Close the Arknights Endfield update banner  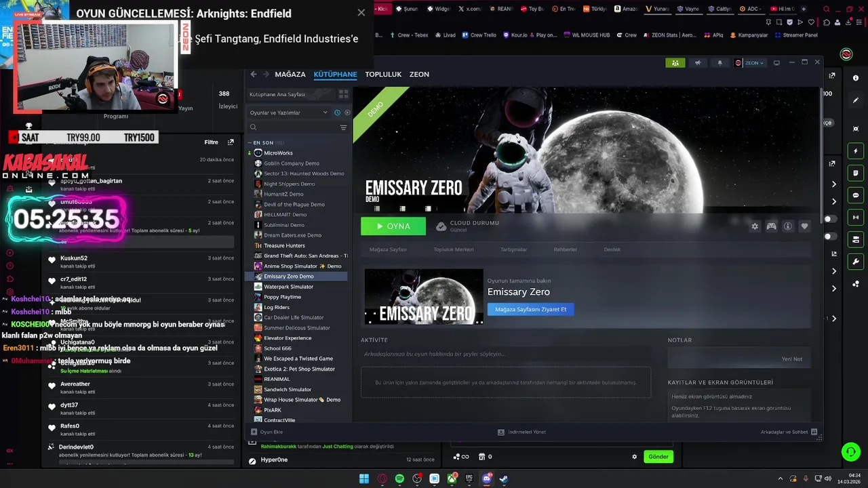point(361,13)
